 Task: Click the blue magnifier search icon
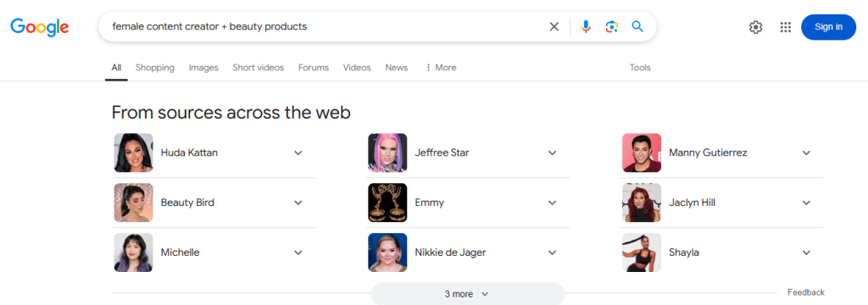637,26
